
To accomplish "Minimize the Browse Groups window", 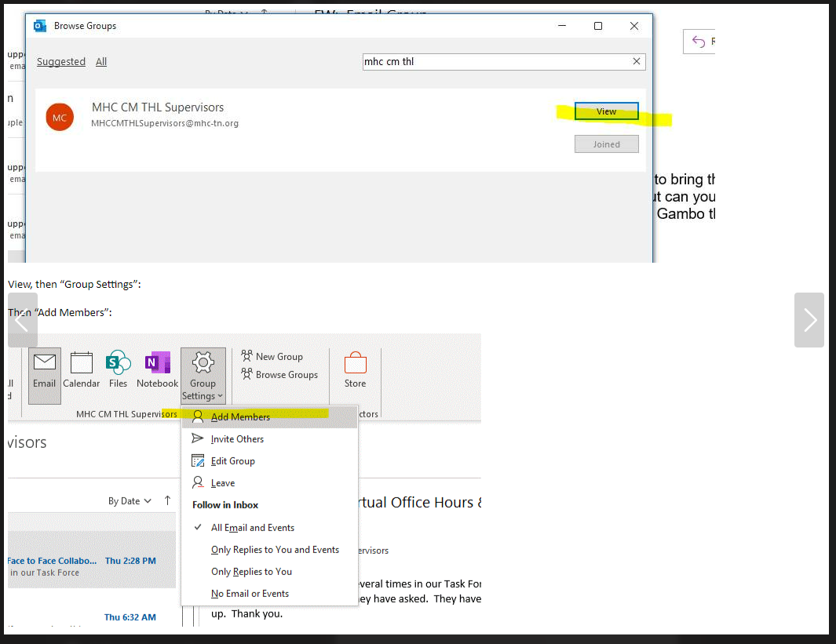I will tap(562, 26).
